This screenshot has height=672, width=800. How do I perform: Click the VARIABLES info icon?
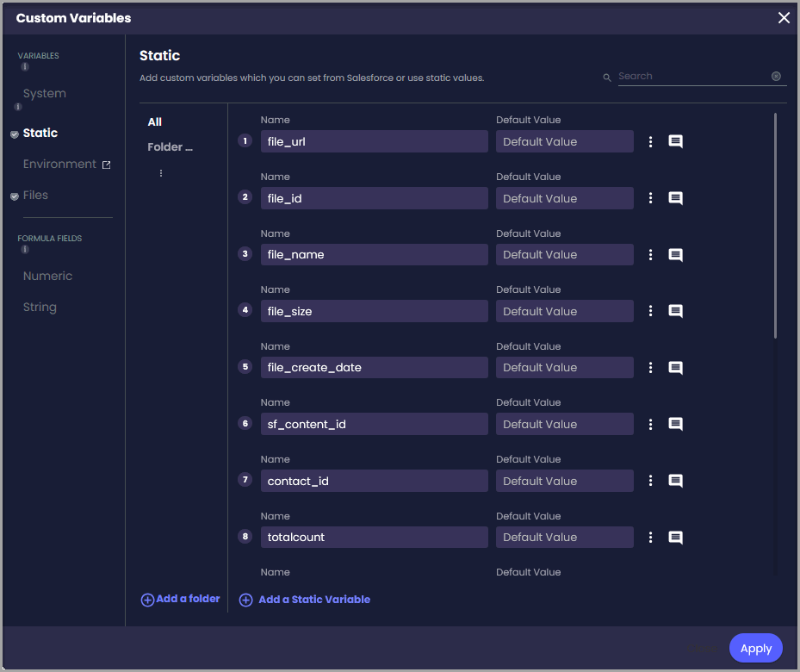(24, 66)
